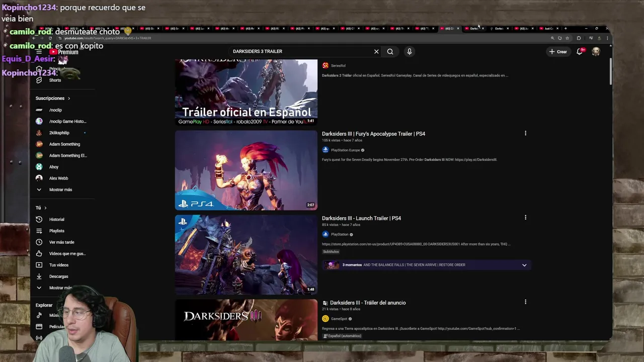Go back with the browser arrow

point(34,38)
